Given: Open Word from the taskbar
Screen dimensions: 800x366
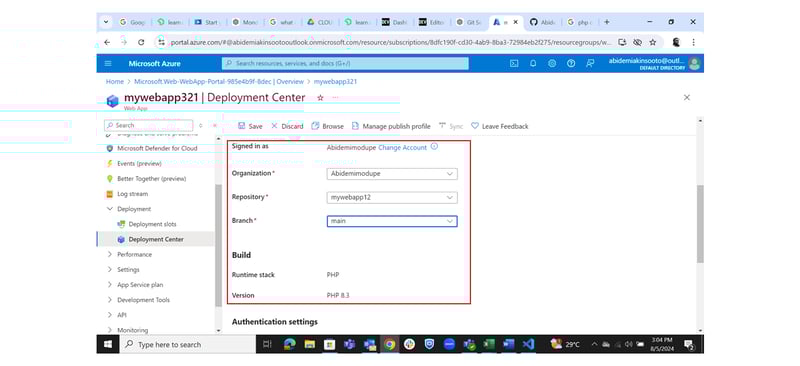Looking at the screenshot, I should tap(508, 345).
